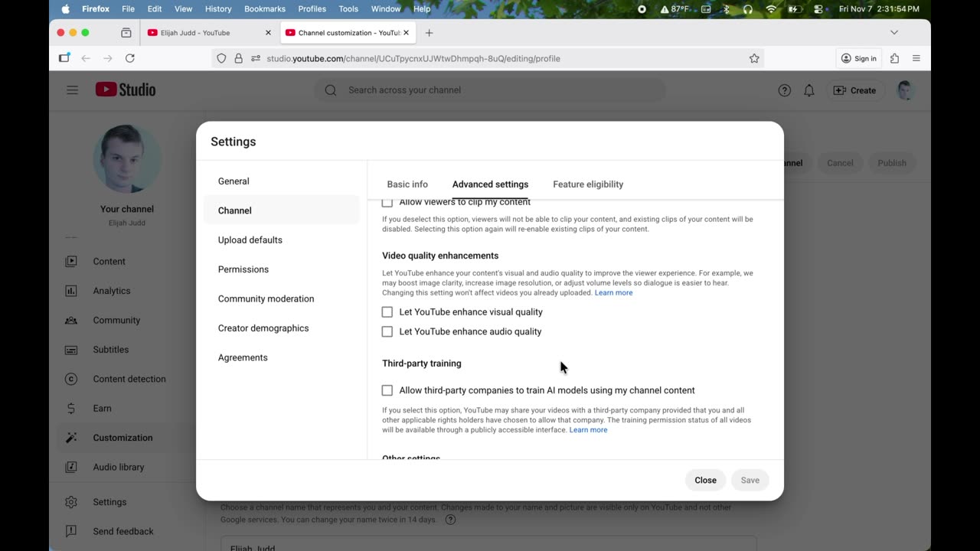Open Settings gear in the sidebar
Image resolution: width=980 pixels, height=551 pixels.
click(71, 502)
